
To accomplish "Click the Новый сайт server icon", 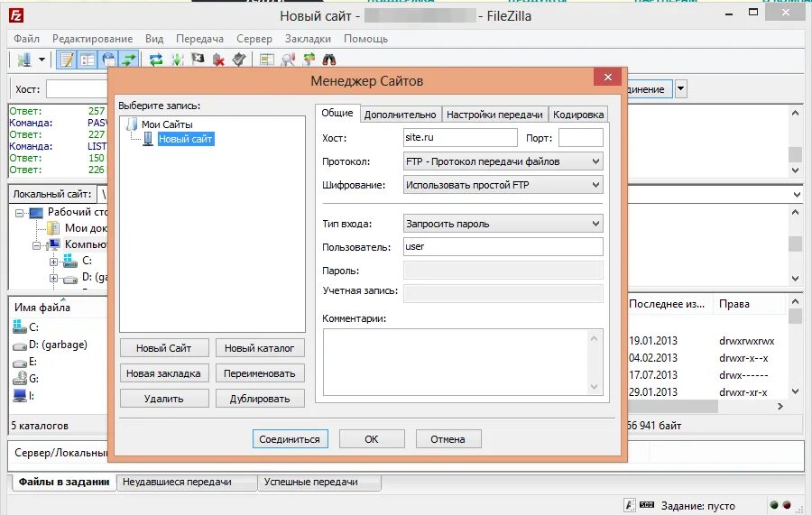I will pyautogui.click(x=148, y=139).
